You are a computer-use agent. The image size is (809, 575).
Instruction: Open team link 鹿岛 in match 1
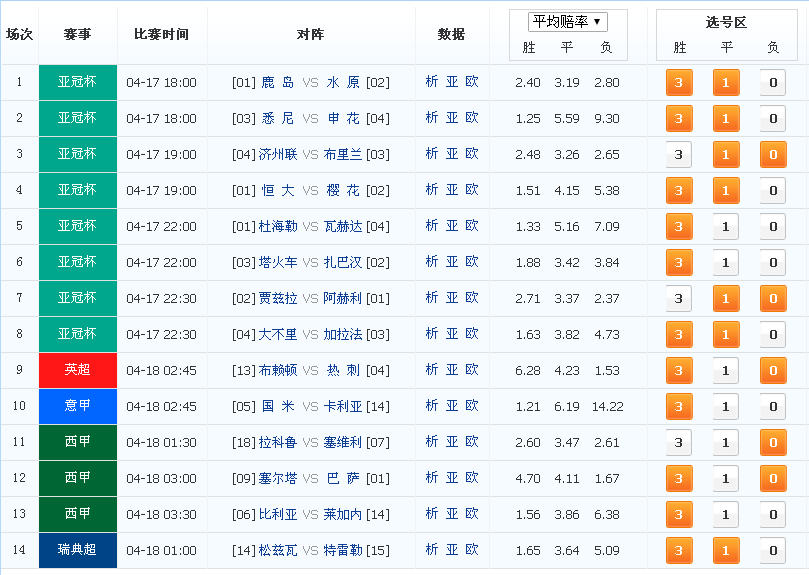point(278,83)
